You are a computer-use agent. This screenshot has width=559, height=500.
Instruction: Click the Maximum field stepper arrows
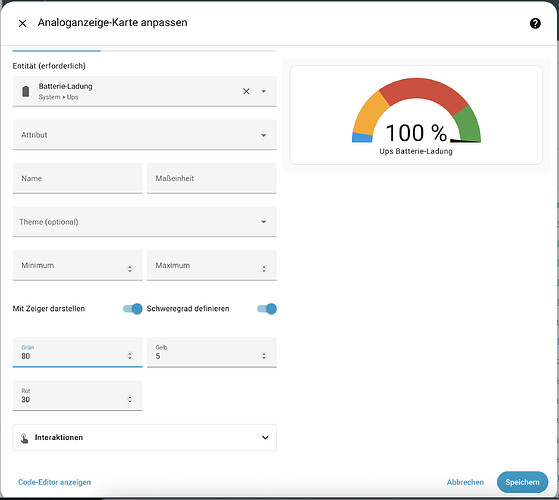(x=264, y=269)
